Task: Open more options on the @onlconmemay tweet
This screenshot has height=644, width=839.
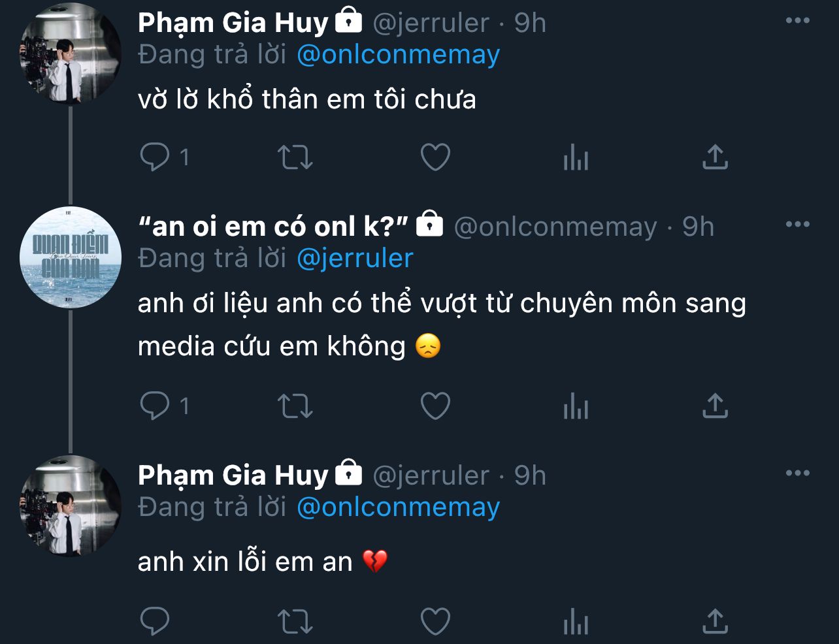Action: click(x=797, y=225)
